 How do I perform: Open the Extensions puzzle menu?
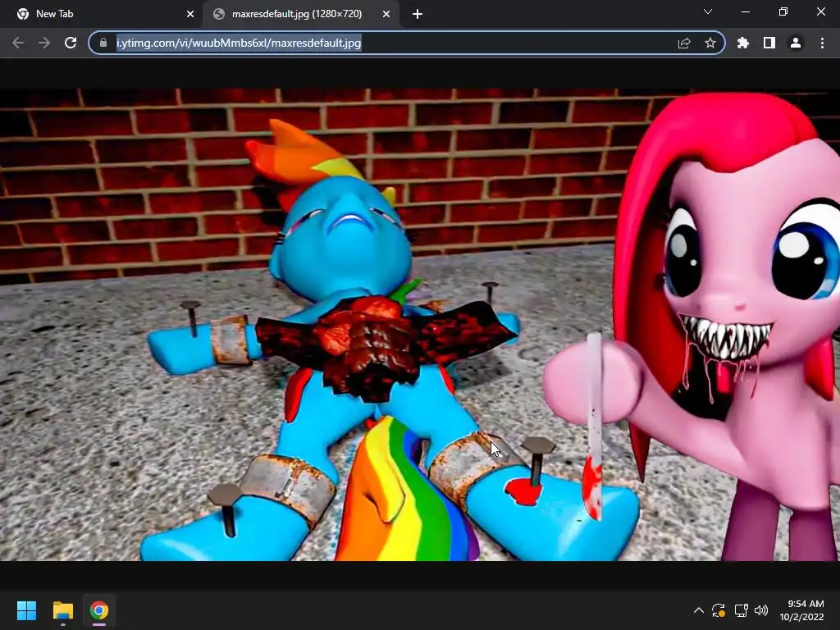743,43
